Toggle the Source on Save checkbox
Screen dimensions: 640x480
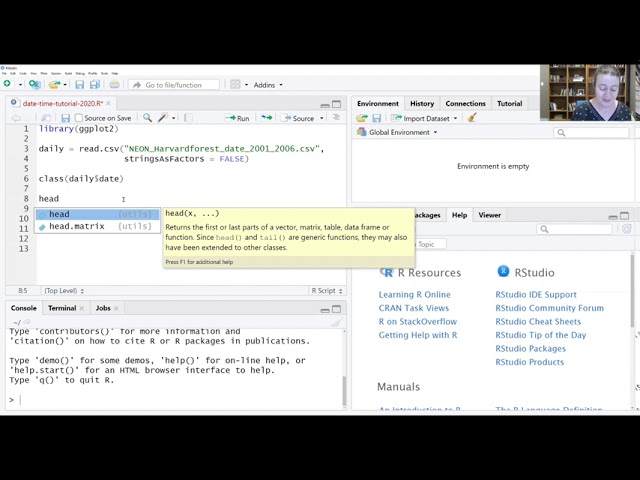click(79, 118)
